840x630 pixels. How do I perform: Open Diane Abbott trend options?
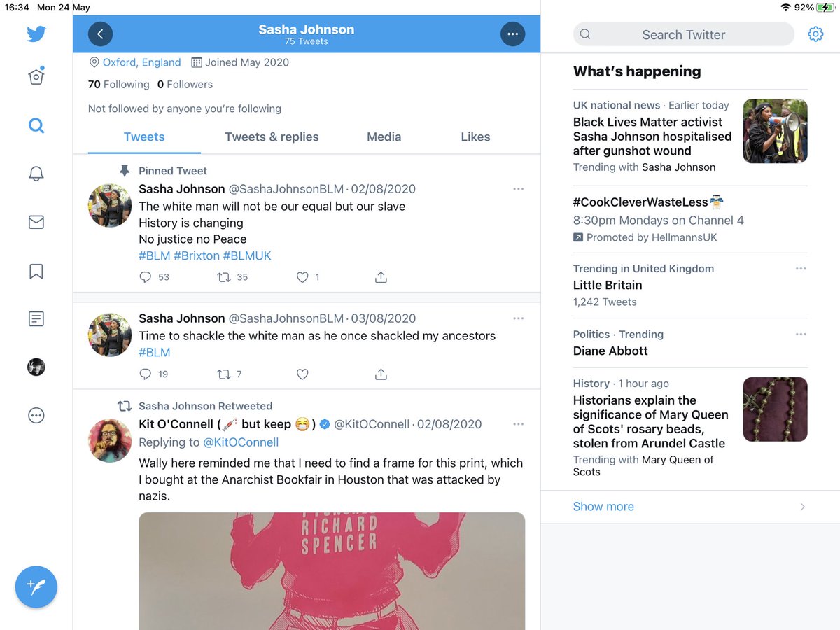[x=801, y=335]
